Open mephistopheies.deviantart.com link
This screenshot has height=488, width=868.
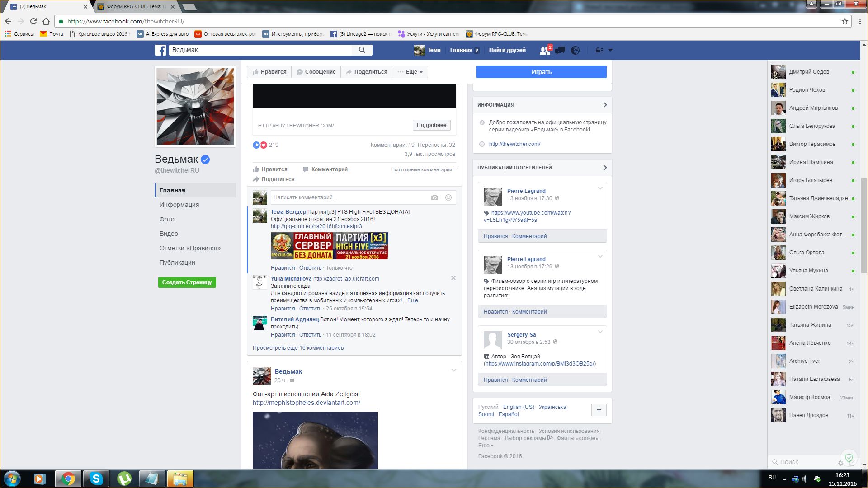pyautogui.click(x=307, y=403)
